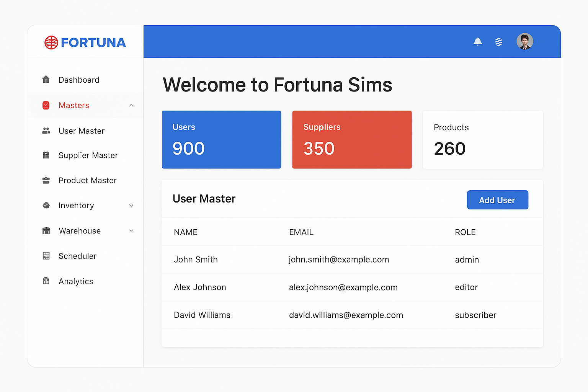588x392 pixels.
Task: Click the Analytics icon in sidebar
Action: coord(46,281)
